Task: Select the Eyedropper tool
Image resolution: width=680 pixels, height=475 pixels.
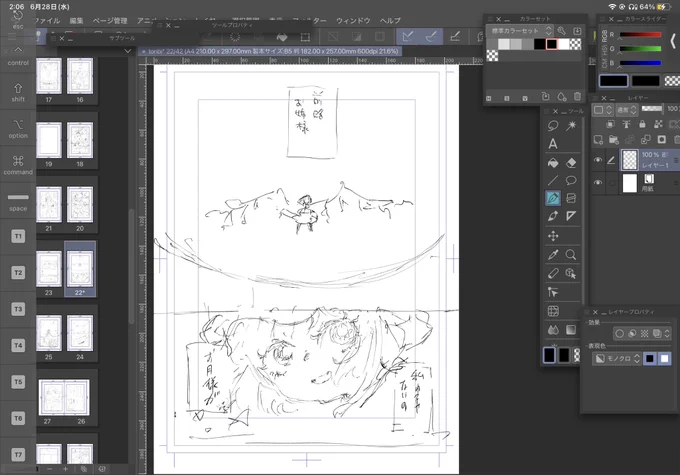Action: click(x=553, y=255)
